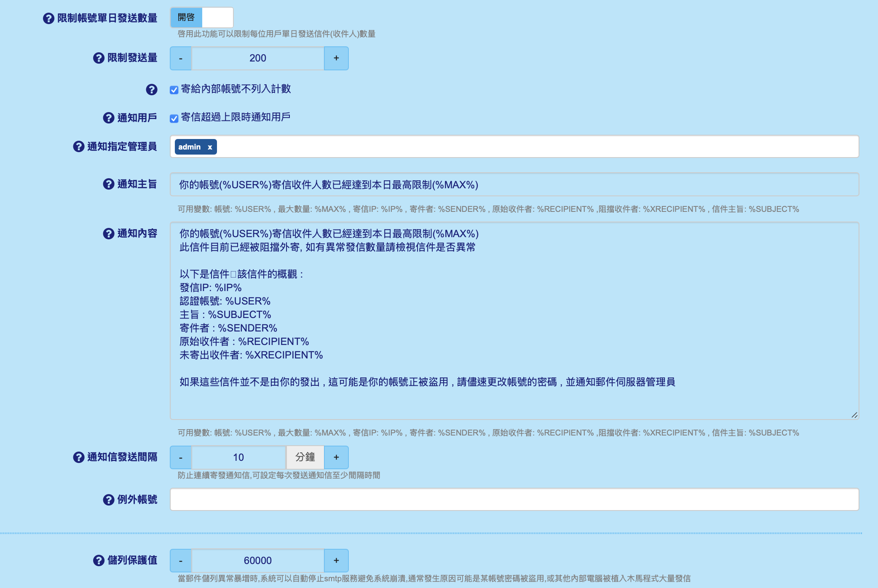Click resize handle of 通知內容 textarea

[854, 415]
